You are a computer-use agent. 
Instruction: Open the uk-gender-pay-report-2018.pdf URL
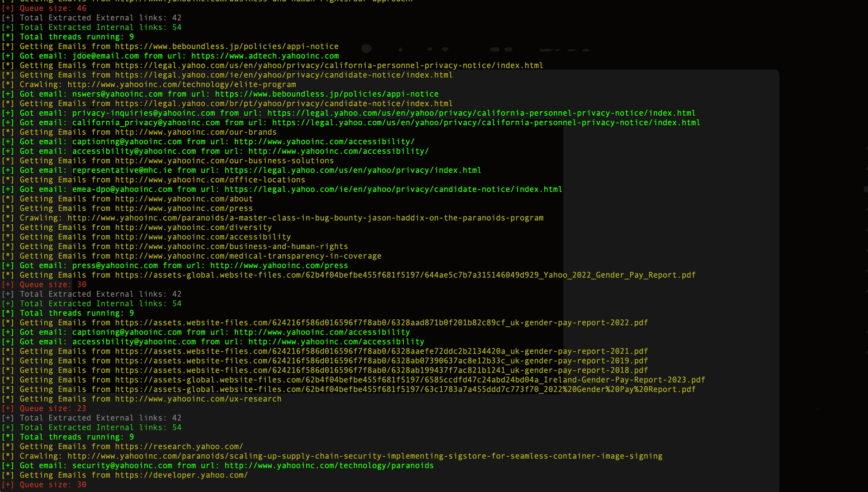(382, 370)
